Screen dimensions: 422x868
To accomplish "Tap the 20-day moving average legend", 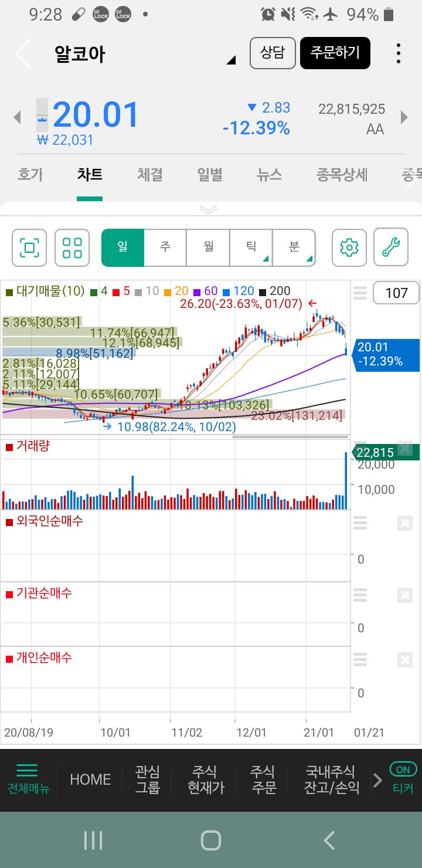I will [177, 291].
